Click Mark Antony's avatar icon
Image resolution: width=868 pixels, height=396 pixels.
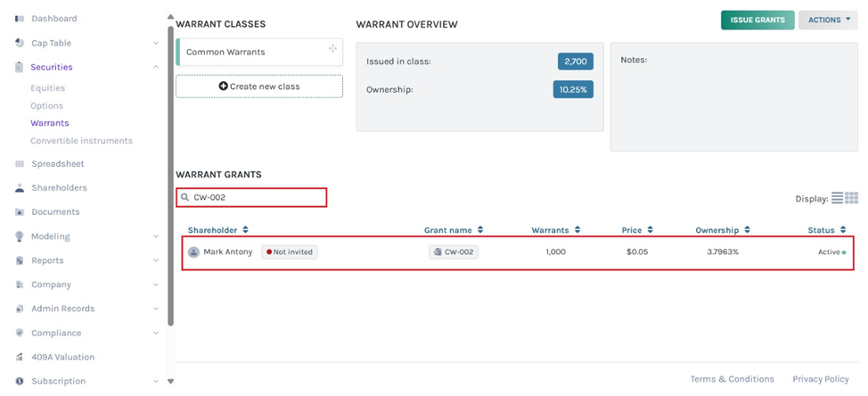193,252
